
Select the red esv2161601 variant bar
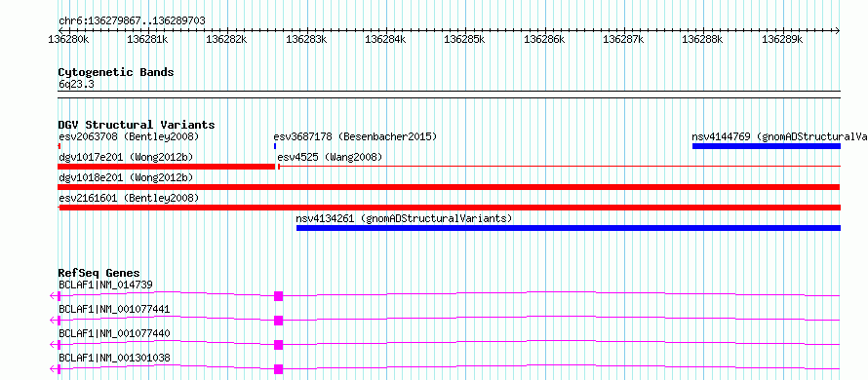coord(450,208)
